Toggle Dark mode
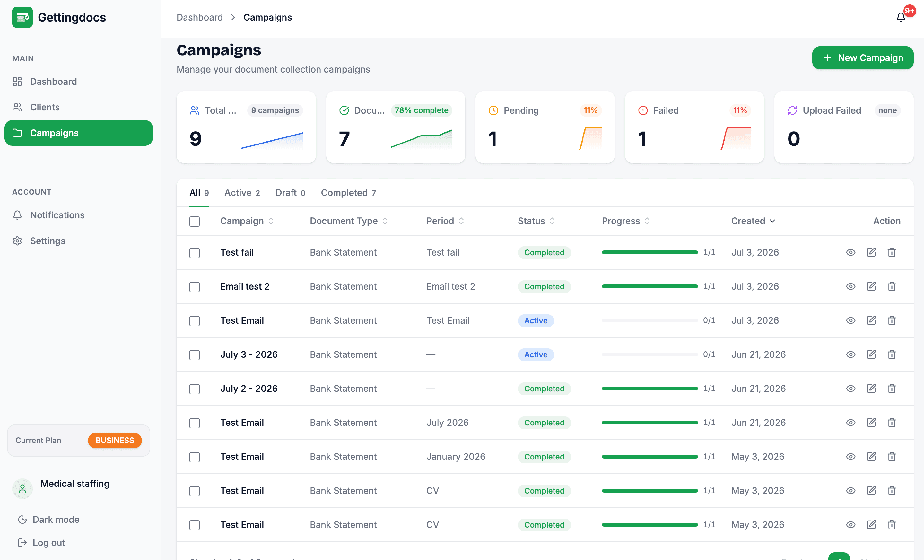 [x=49, y=520]
